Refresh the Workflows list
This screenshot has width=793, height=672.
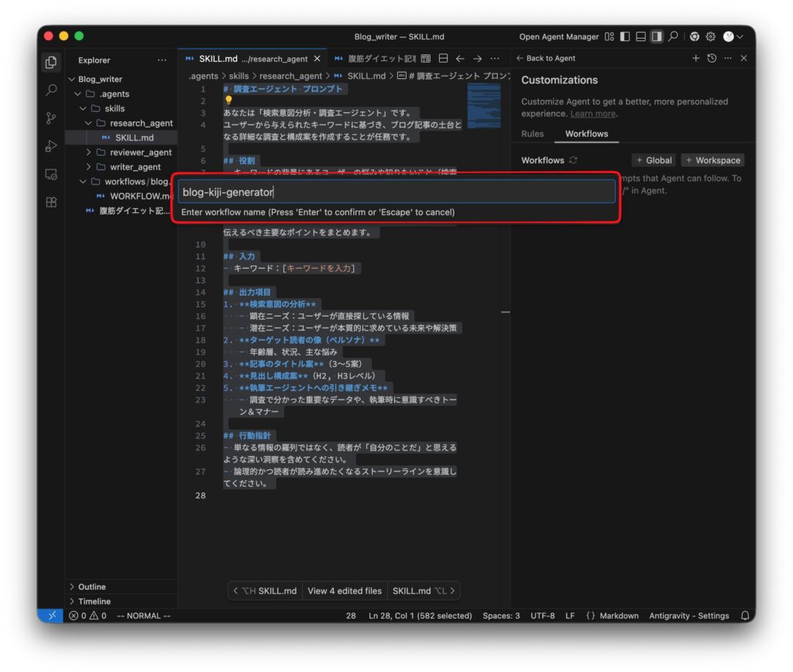[573, 160]
